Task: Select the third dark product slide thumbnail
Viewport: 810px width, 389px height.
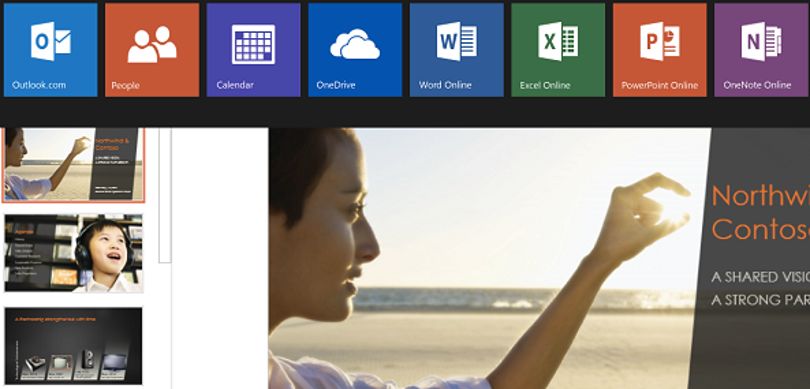Action: point(73,346)
